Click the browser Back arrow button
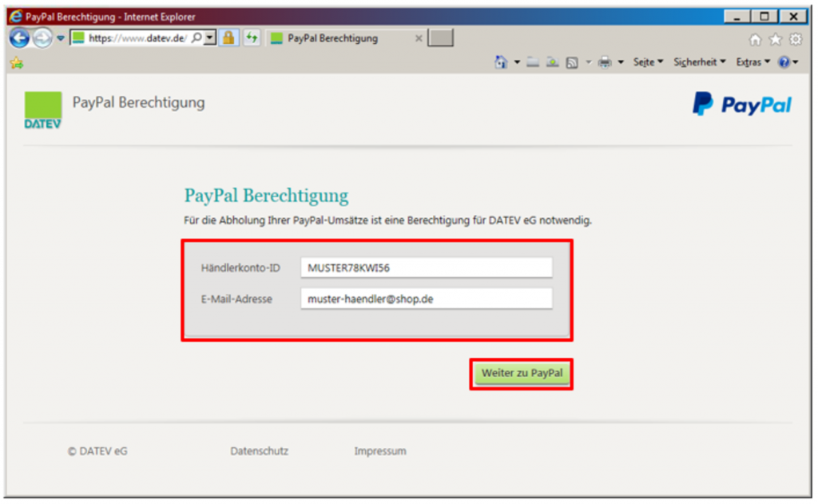Image resolution: width=818 pixels, height=504 pixels. point(19,38)
